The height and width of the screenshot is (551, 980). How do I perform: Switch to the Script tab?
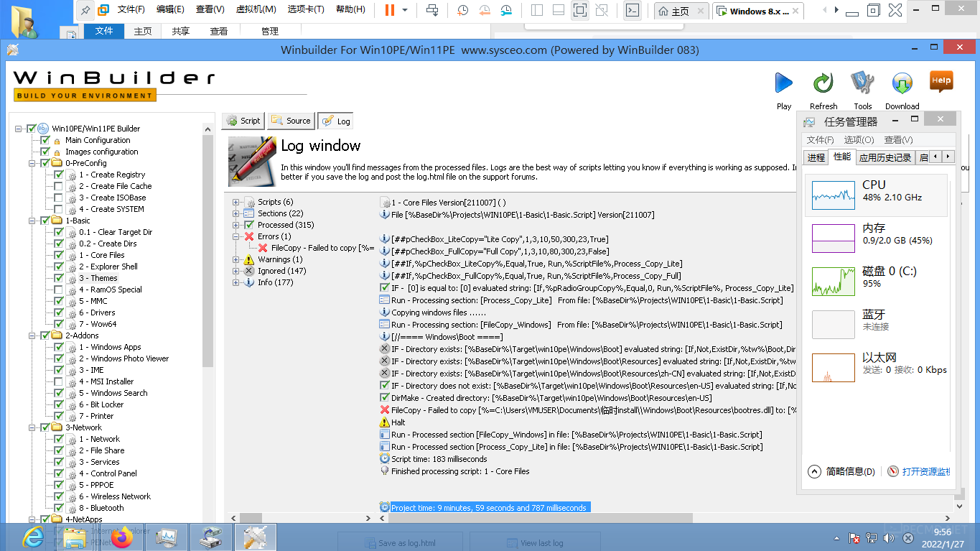point(243,121)
